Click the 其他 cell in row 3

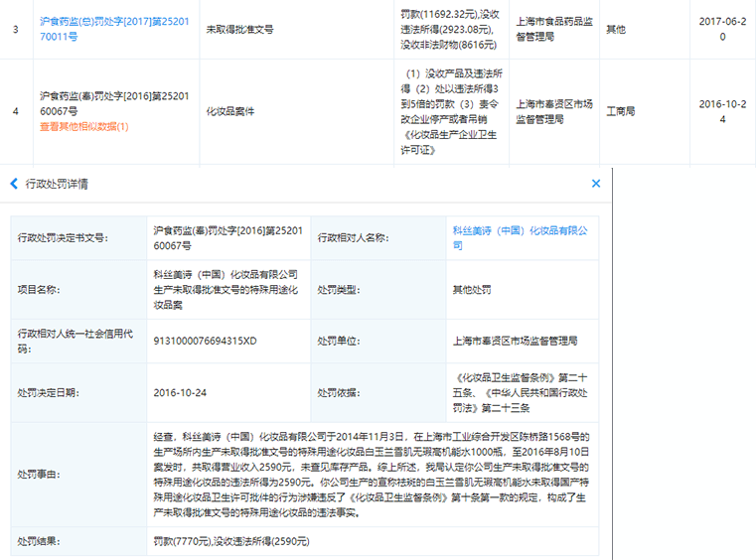click(616, 30)
